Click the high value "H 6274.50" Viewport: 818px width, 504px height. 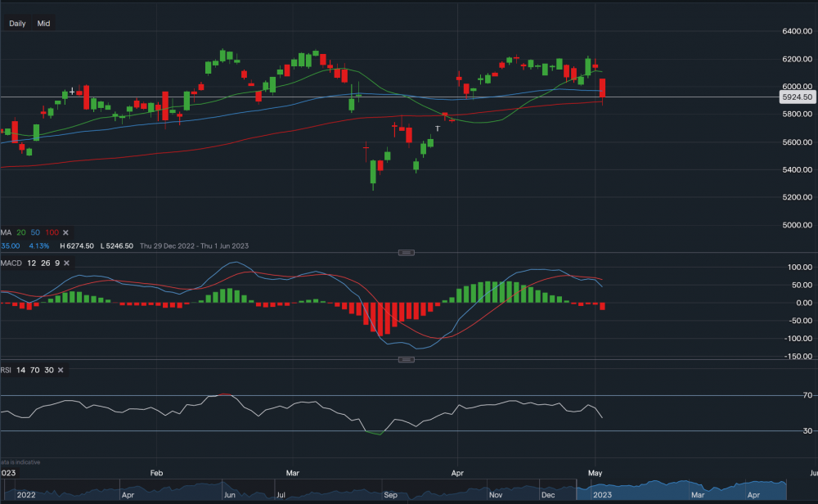coord(77,246)
